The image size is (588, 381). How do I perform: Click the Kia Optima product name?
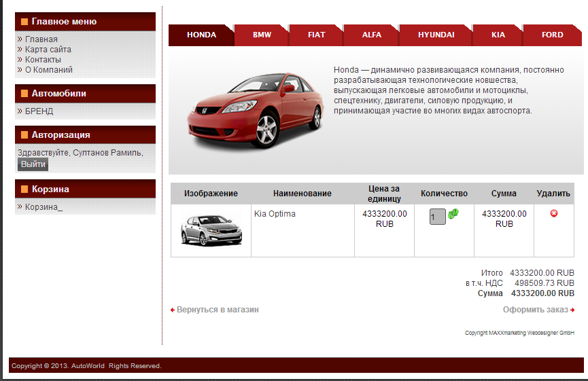tap(275, 213)
